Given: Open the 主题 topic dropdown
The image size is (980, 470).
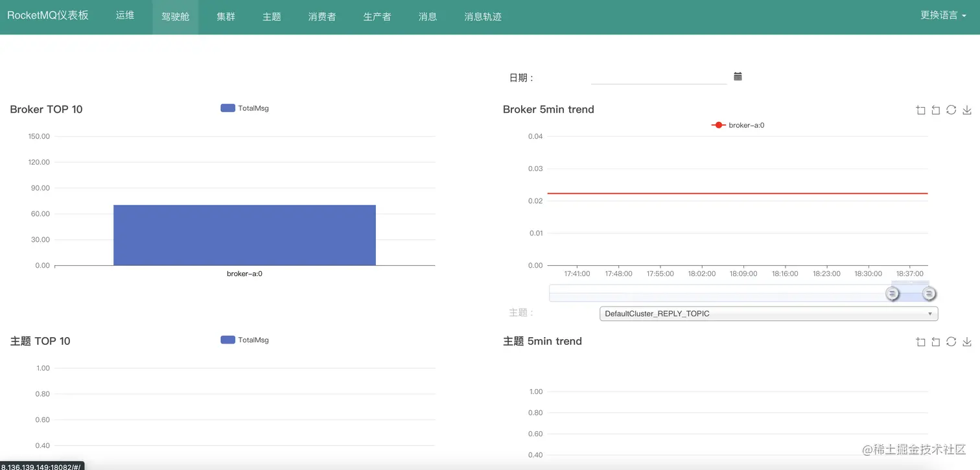Looking at the screenshot, I should [769, 314].
